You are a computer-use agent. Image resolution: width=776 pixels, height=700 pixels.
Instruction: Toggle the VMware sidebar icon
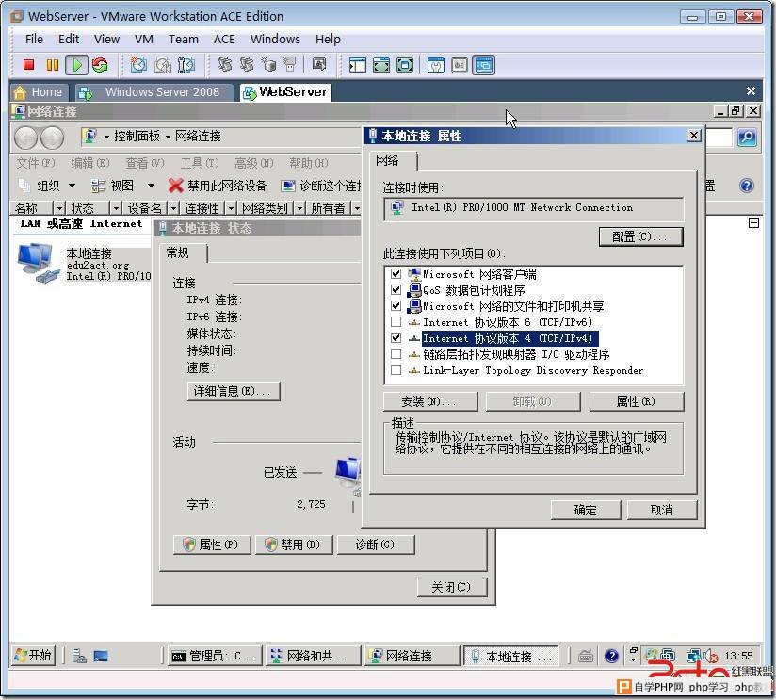pyautogui.click(x=357, y=65)
